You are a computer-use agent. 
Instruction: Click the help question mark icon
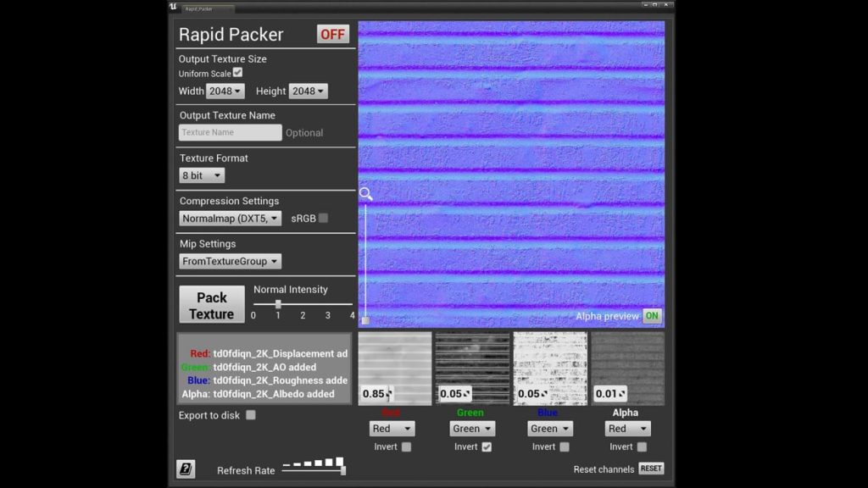point(186,469)
